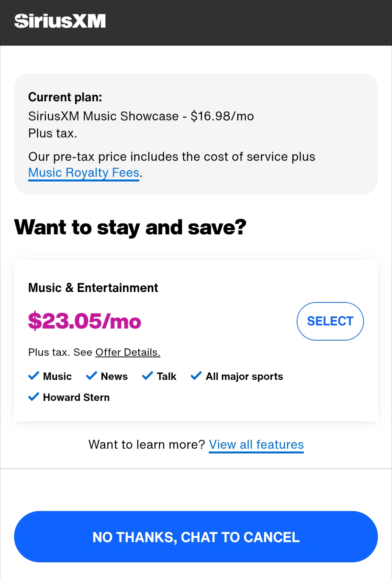
Task: Tap the Howard Stern feature label
Action: [76, 397]
